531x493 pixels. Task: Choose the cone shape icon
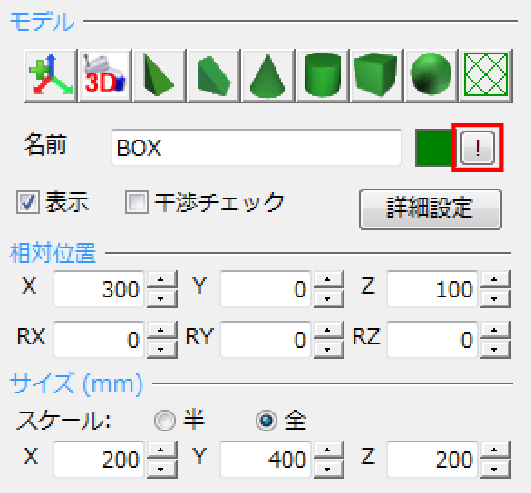click(x=268, y=76)
